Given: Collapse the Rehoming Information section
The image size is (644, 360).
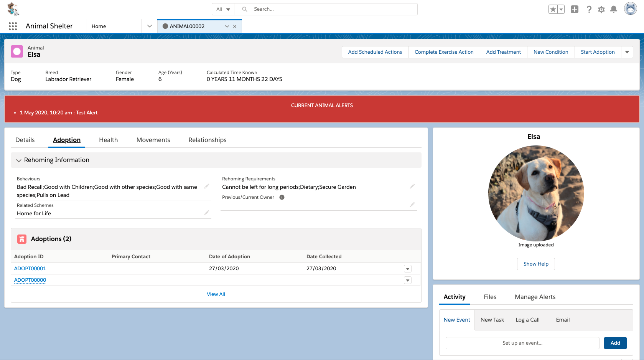Looking at the screenshot, I should tap(19, 160).
